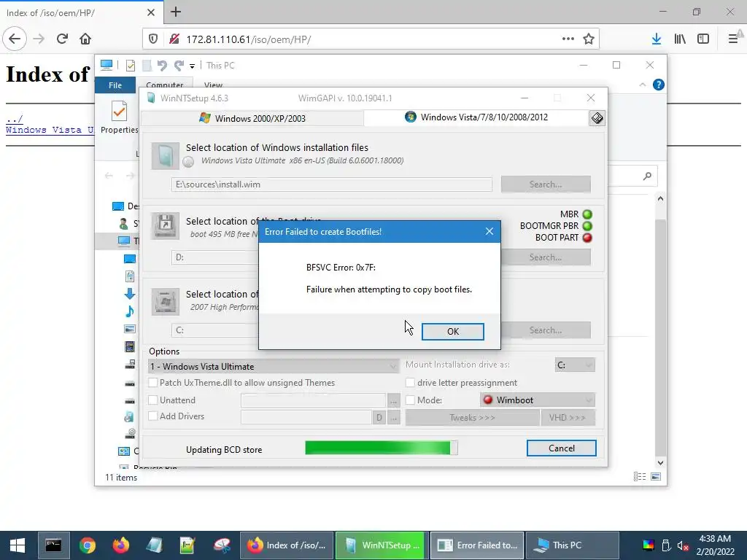Cancel the WinNTSetup installation progress
The height and width of the screenshot is (560, 747).
coord(561,448)
